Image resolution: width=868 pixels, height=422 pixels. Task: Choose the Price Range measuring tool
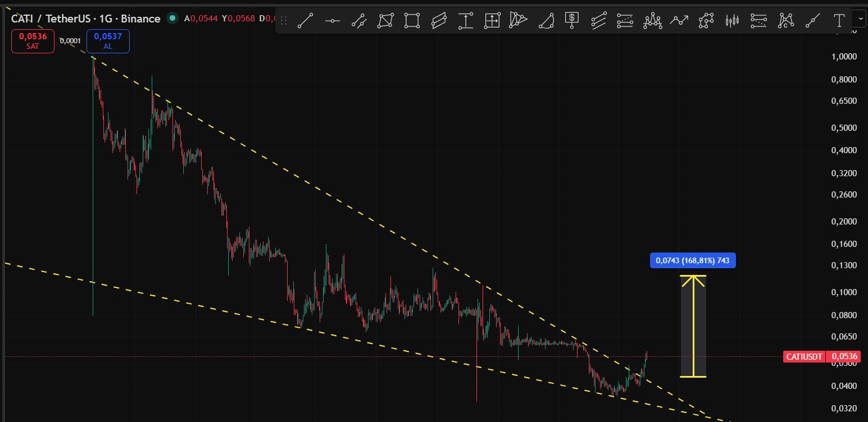(465, 21)
